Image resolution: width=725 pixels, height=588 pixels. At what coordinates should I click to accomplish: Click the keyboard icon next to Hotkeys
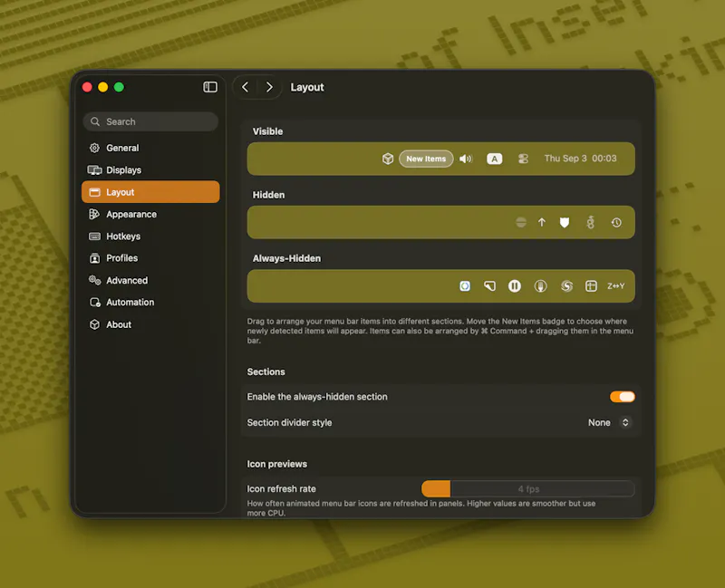pos(95,236)
